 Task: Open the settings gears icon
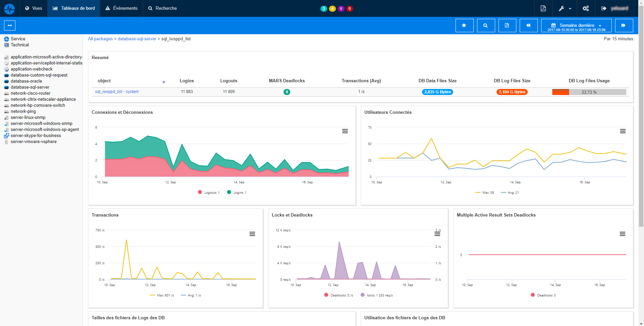[586, 8]
